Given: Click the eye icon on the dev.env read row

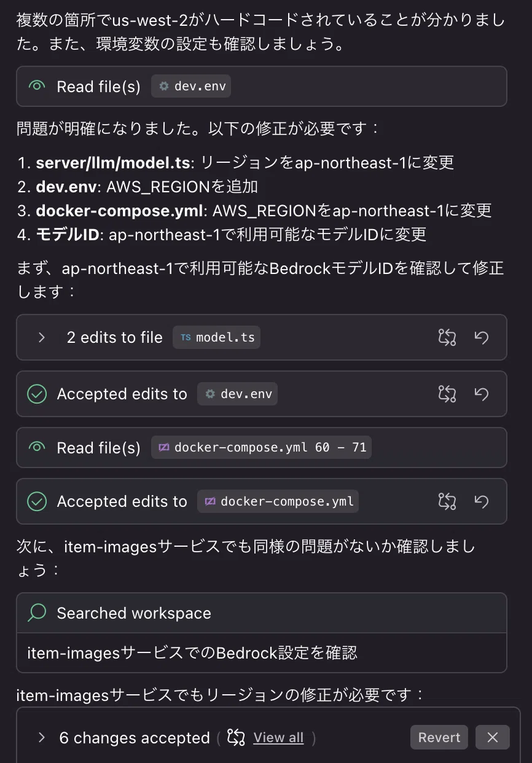Looking at the screenshot, I should click(x=37, y=87).
